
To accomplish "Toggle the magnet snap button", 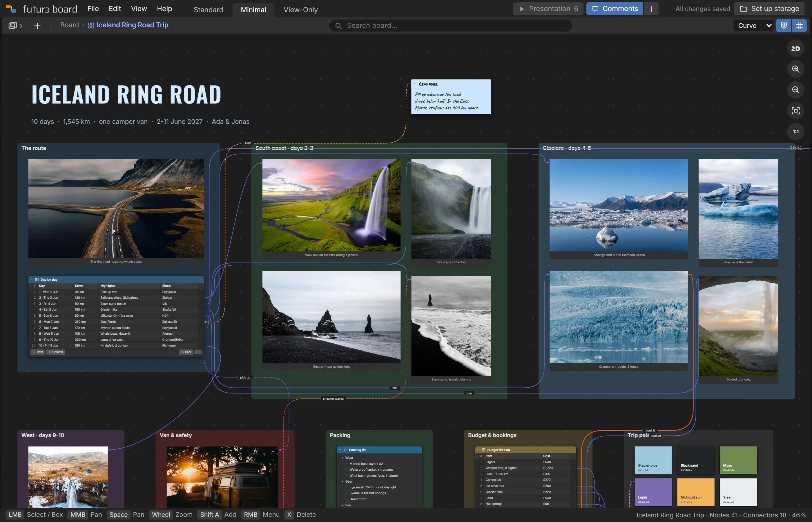I will click(x=784, y=26).
